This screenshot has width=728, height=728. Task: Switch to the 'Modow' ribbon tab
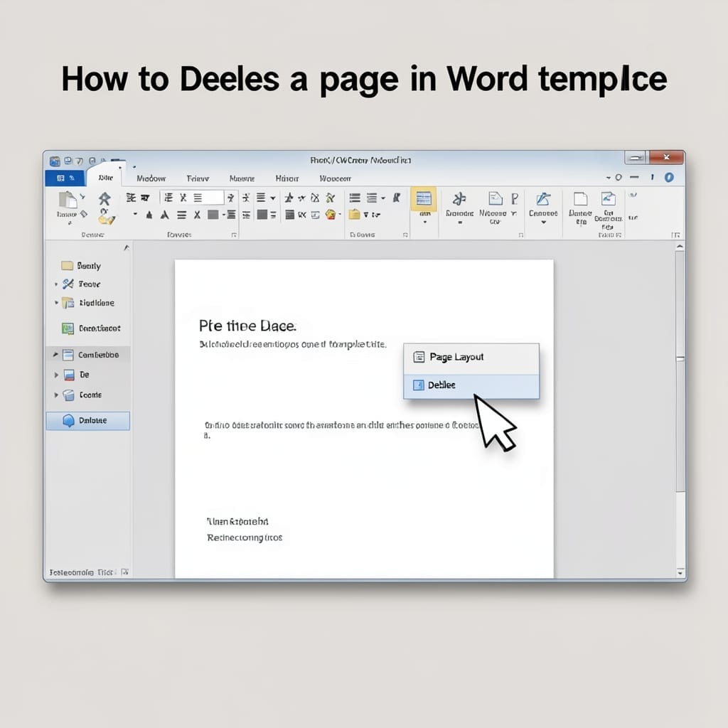tap(151, 178)
